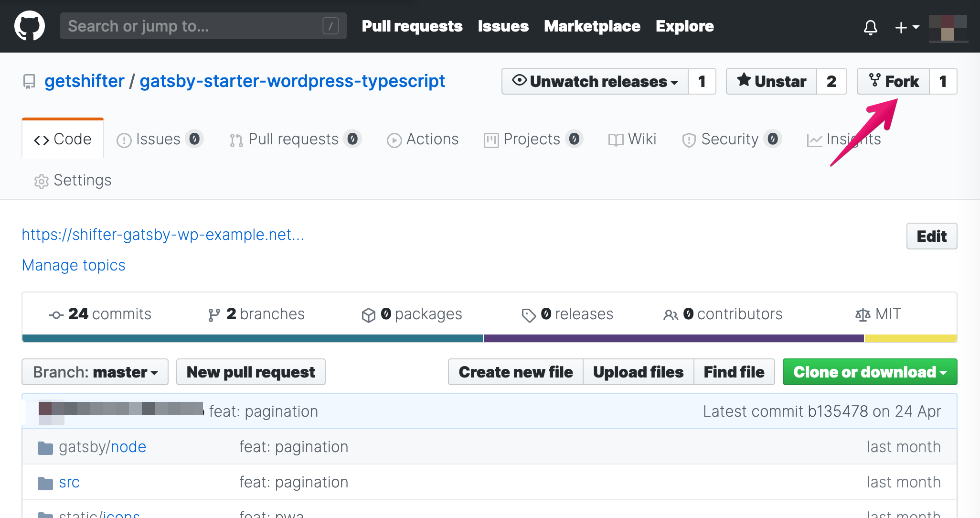Open gatsby-starter-wordpress-typescript repository link

point(292,81)
